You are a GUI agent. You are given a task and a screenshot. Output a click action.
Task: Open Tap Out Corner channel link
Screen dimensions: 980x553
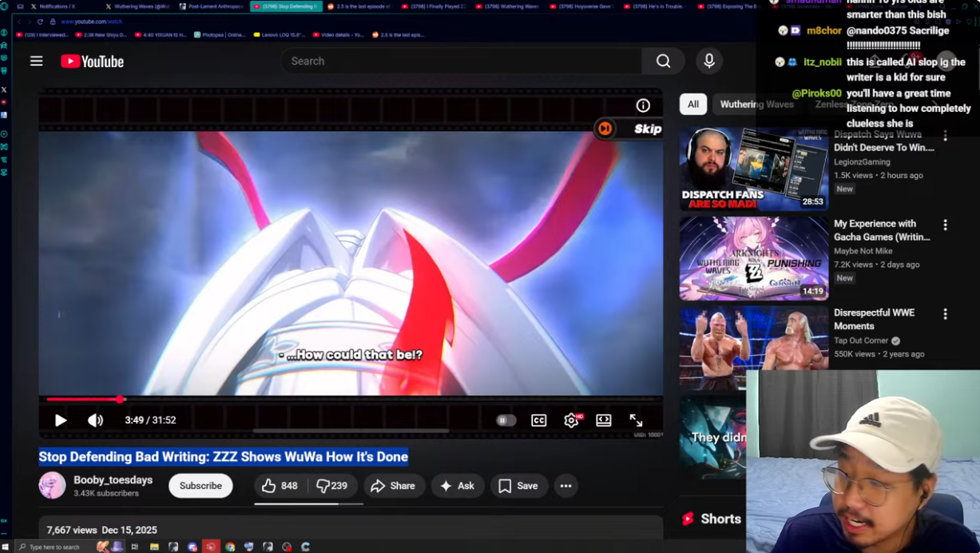pyautogui.click(x=862, y=340)
